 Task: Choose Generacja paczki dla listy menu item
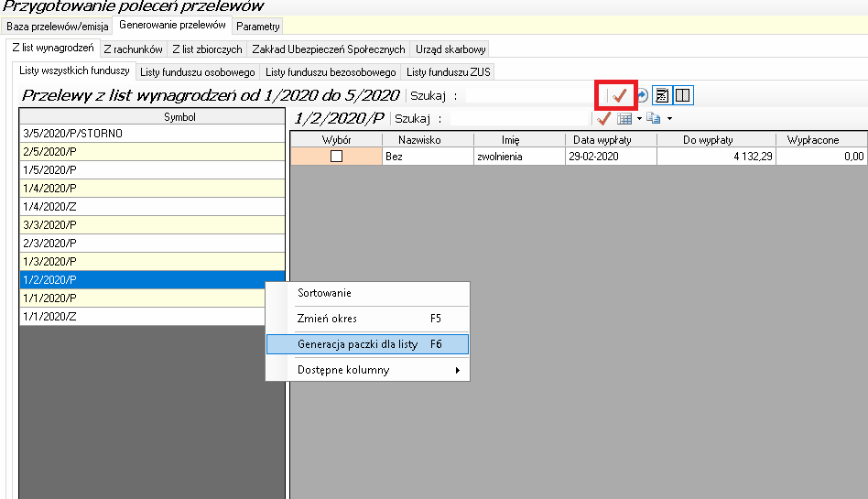[366, 344]
